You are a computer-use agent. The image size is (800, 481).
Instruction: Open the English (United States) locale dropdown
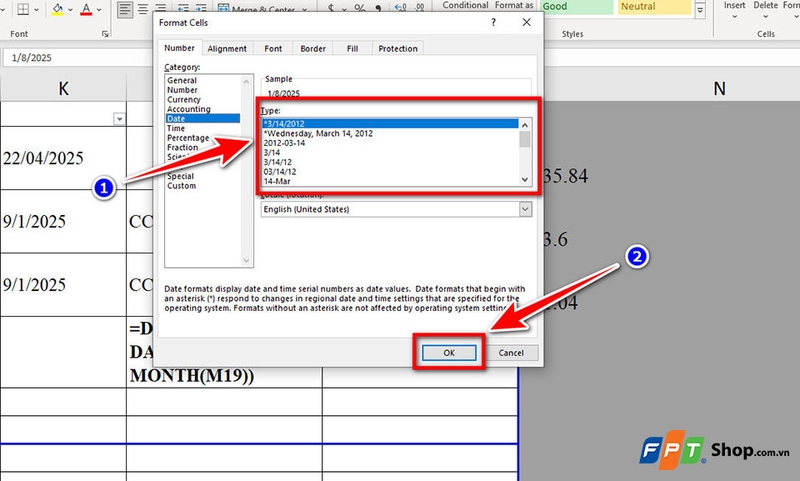(x=525, y=209)
